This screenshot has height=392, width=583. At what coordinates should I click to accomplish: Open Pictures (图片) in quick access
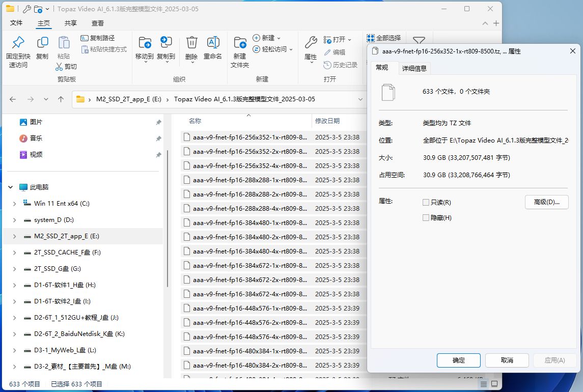(36, 122)
